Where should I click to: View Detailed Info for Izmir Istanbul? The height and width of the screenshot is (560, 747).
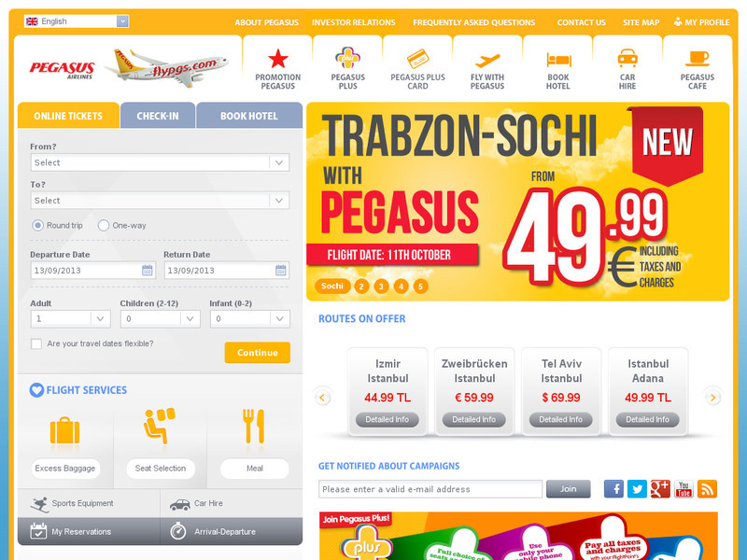pyautogui.click(x=388, y=419)
